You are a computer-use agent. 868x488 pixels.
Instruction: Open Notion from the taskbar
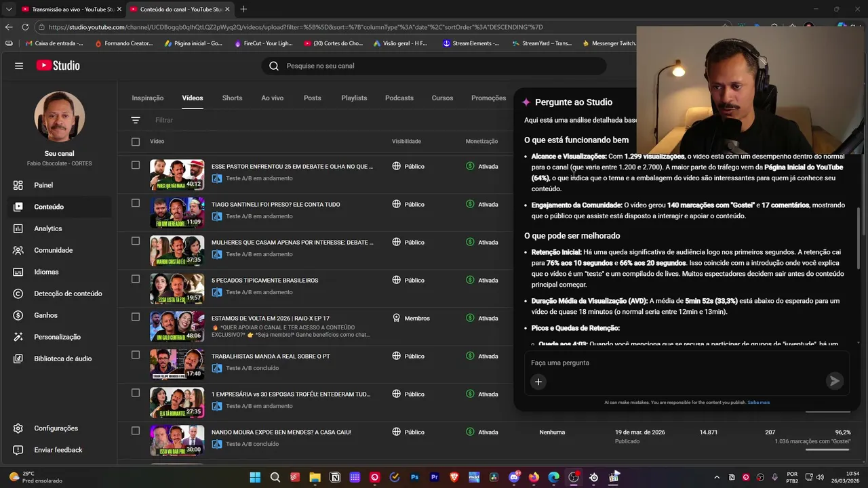pyautogui.click(x=335, y=477)
